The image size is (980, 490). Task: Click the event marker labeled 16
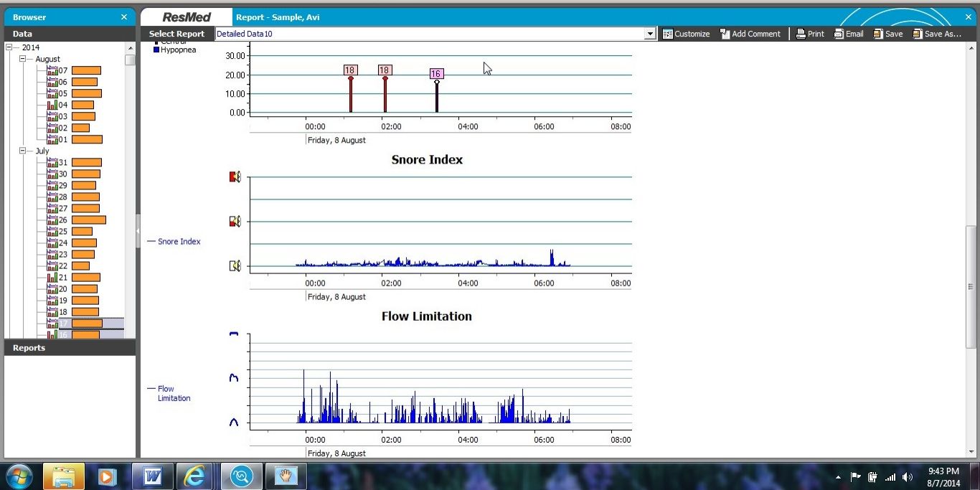coord(436,74)
